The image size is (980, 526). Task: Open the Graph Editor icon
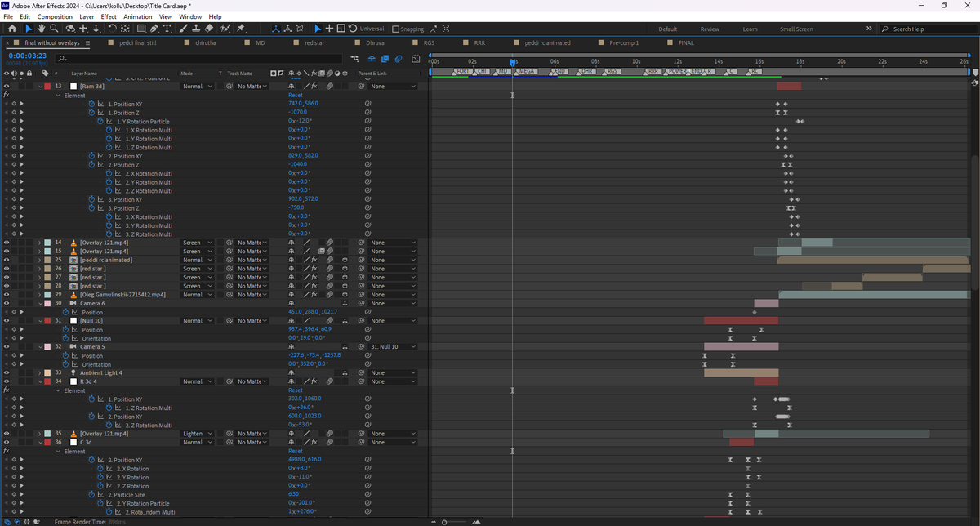click(416, 58)
